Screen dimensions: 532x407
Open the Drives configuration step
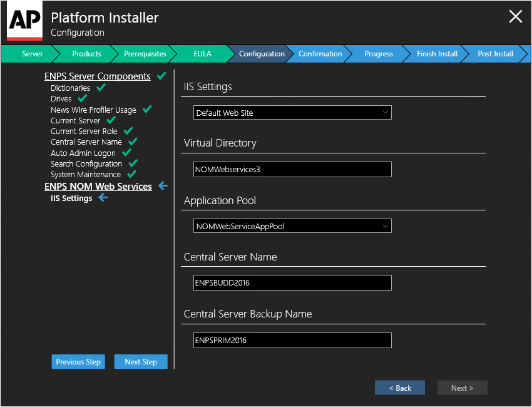[x=61, y=99]
